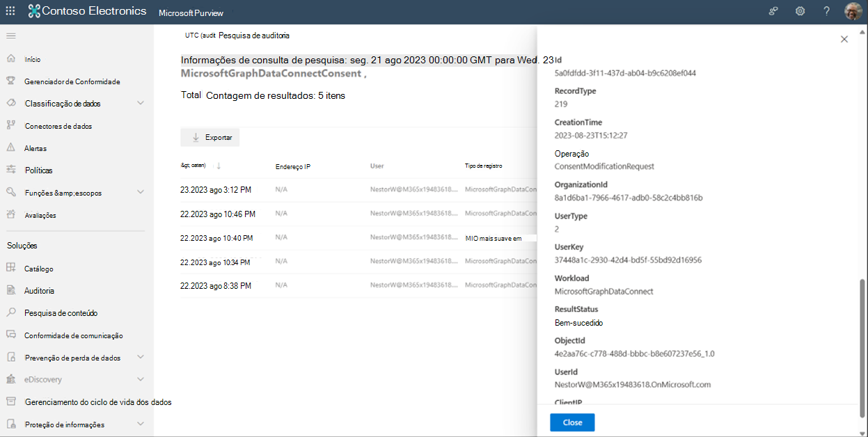Click the ObjectId value 4e2aa76c-c778-488d-bbbc-b8e607237e56_1.0
Screen dimensions: 868x437
coord(635,353)
